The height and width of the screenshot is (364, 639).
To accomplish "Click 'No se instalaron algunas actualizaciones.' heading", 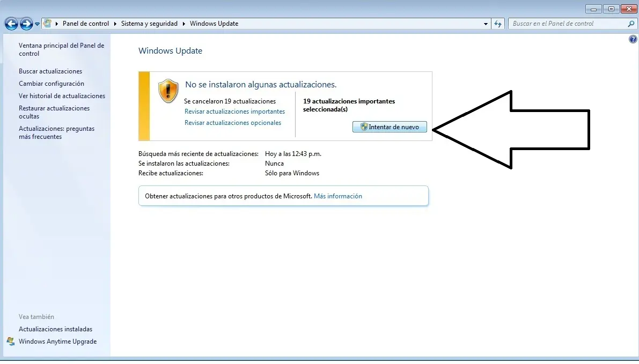I will pos(261,85).
